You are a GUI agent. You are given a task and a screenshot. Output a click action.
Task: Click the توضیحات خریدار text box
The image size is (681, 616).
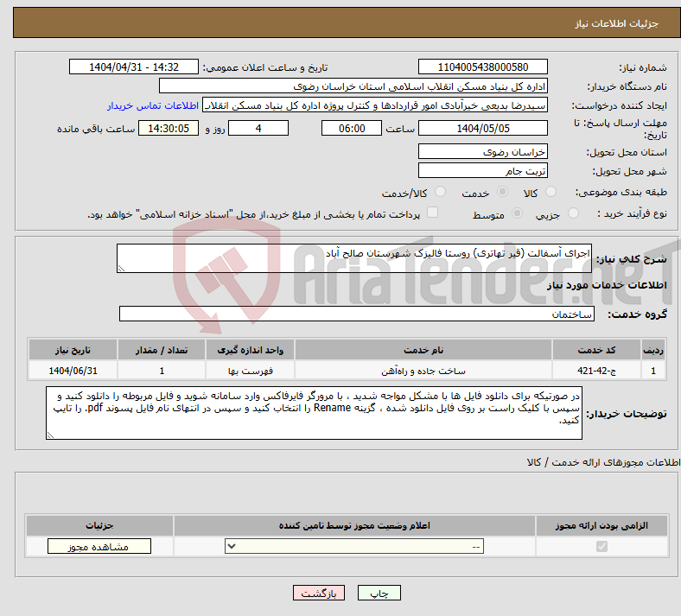314,413
